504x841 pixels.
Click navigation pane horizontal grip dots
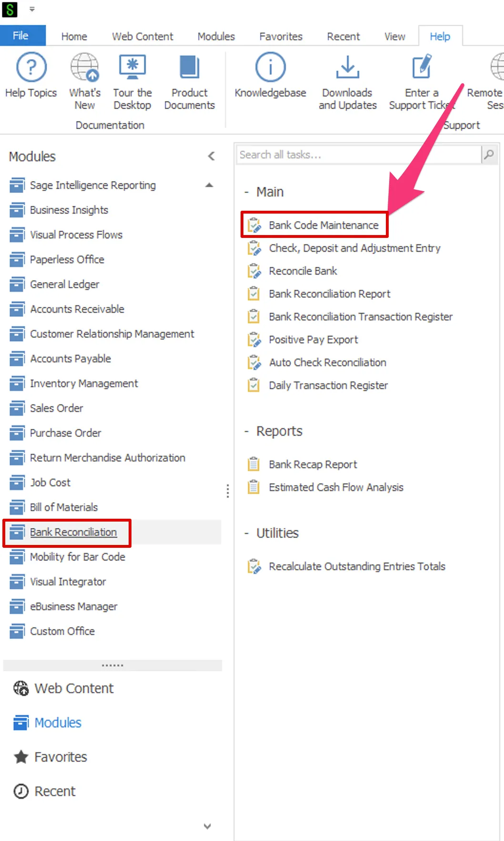click(x=112, y=665)
